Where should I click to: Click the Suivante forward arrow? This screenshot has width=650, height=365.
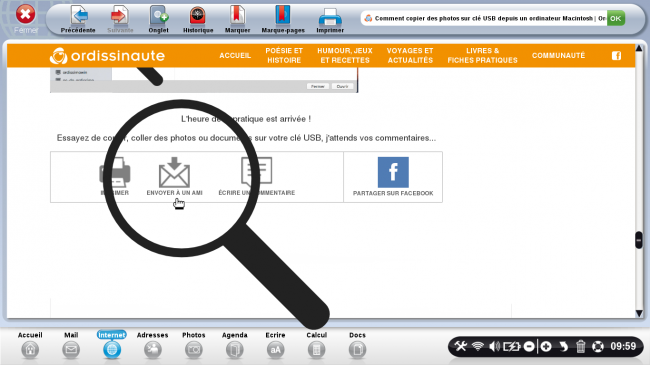[120, 16]
